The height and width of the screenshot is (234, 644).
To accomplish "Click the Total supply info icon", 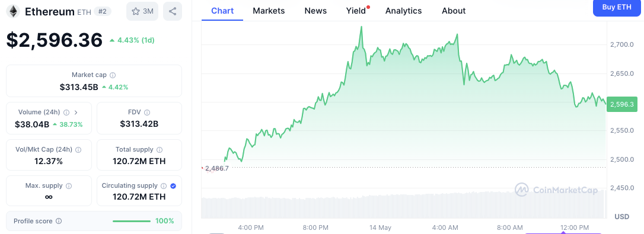I will pos(160,150).
